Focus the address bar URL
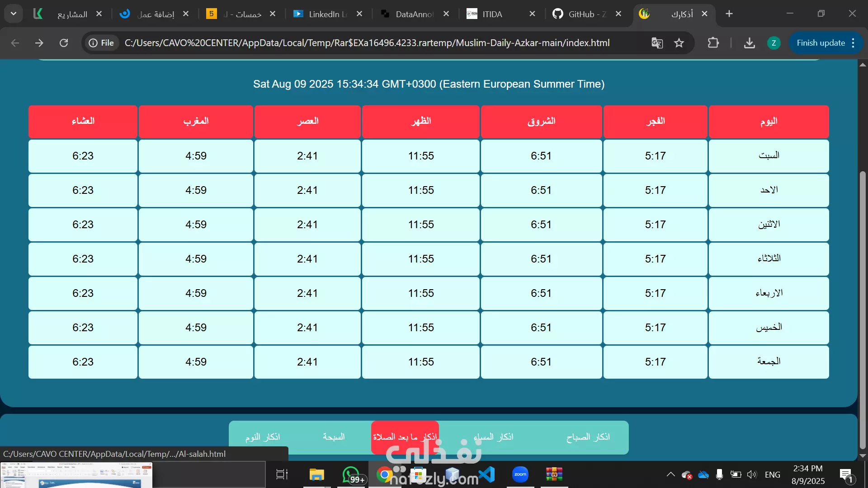This screenshot has width=868, height=488. 367,43
